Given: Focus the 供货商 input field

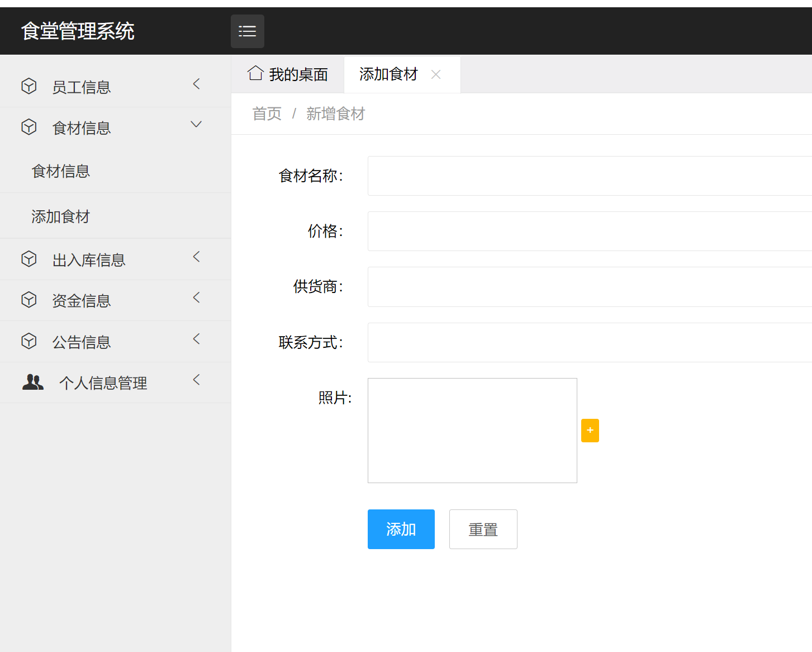Looking at the screenshot, I should (x=590, y=287).
